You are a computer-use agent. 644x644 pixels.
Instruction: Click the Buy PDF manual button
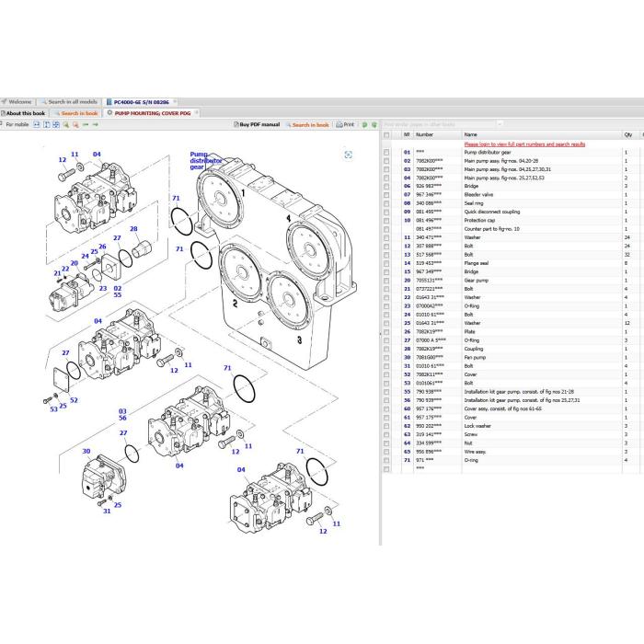[257, 124]
